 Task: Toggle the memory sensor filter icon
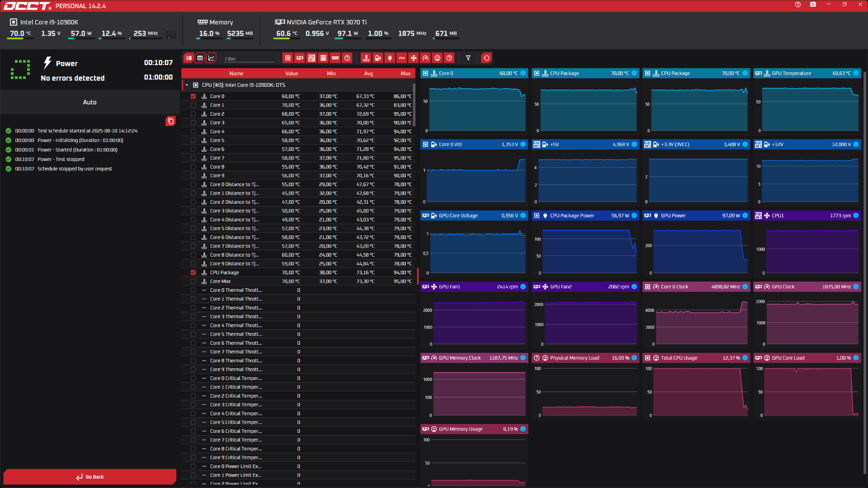[x=335, y=58]
